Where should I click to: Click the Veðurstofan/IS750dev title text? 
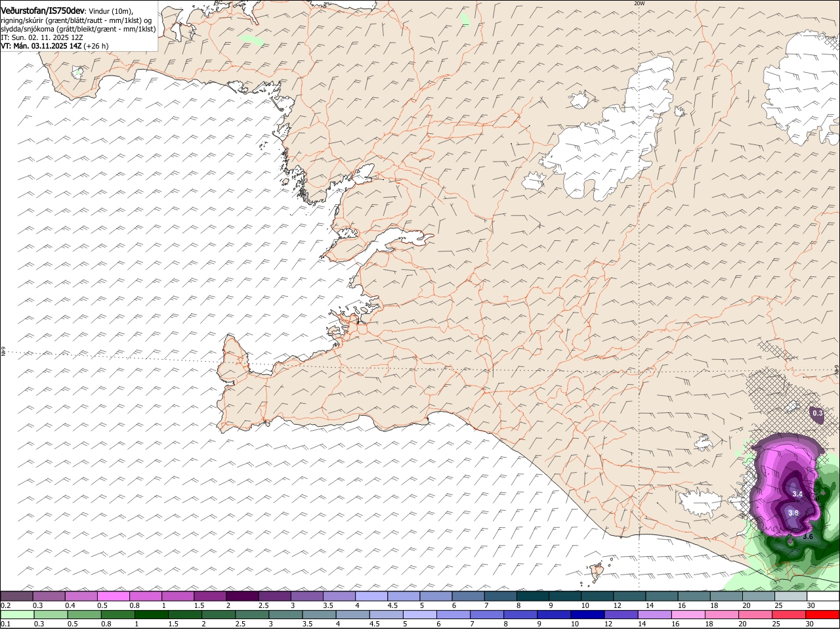click(42, 10)
